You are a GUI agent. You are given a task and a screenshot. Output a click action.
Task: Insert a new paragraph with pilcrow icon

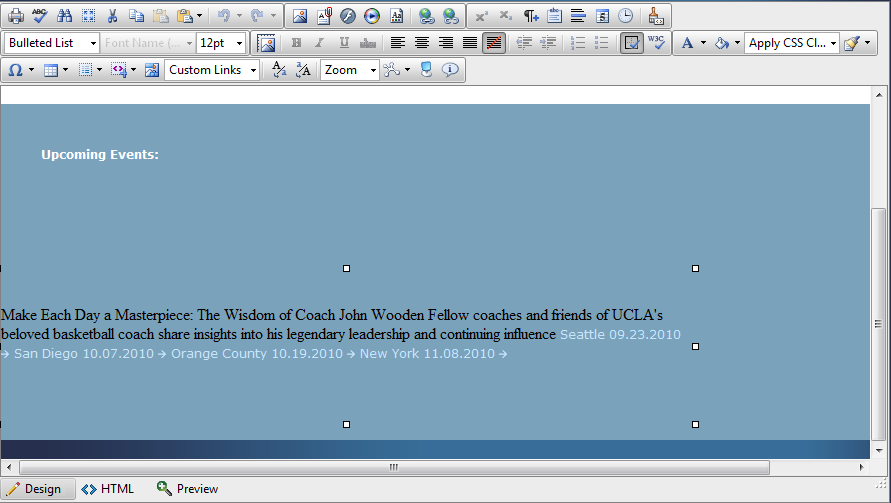530,16
